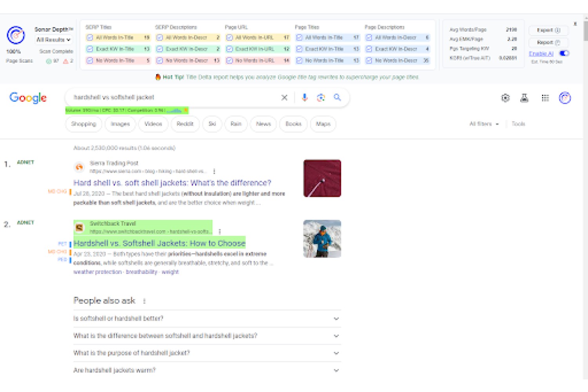The width and height of the screenshot is (588, 392).
Task: Open three-dot menu beside Sierra result URL
Action: coord(214,171)
